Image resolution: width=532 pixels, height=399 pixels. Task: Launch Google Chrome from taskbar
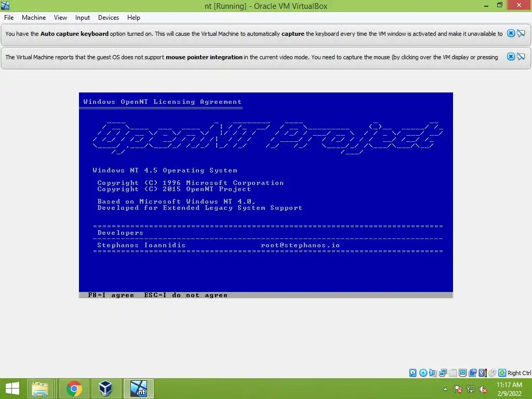point(74,389)
